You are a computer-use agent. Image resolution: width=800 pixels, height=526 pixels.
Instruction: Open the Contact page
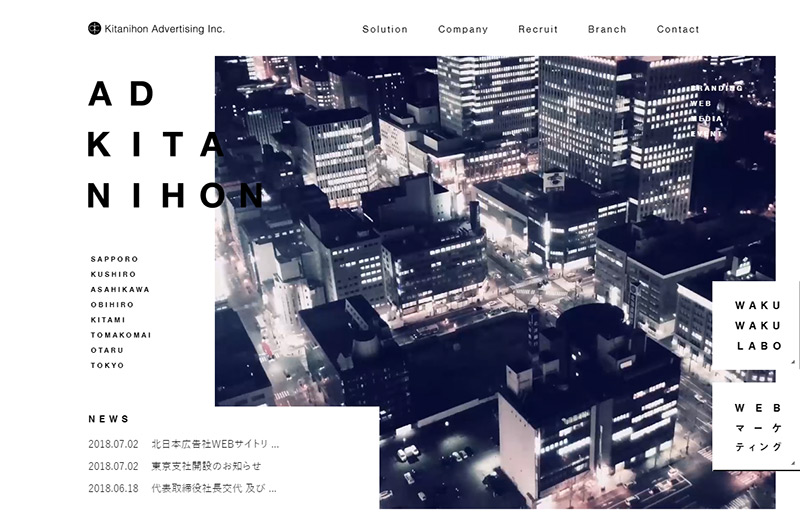tap(678, 30)
